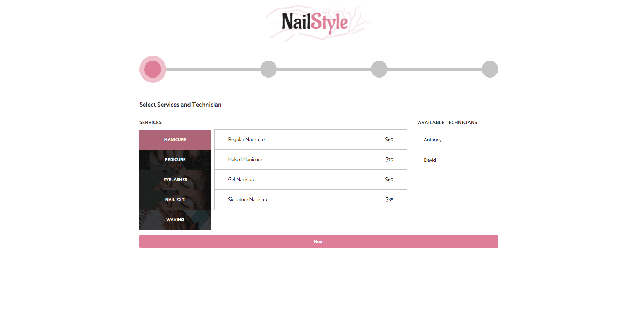Image resolution: width=644 pixels, height=322 pixels.
Task: Click the Select Services and Technician heading
Action: [x=180, y=105]
